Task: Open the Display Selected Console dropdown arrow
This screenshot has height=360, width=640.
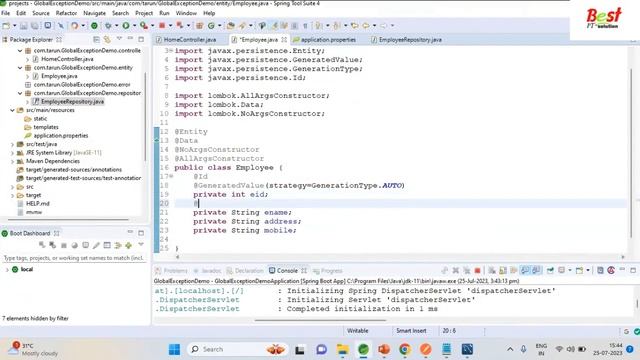Action: click(570, 270)
